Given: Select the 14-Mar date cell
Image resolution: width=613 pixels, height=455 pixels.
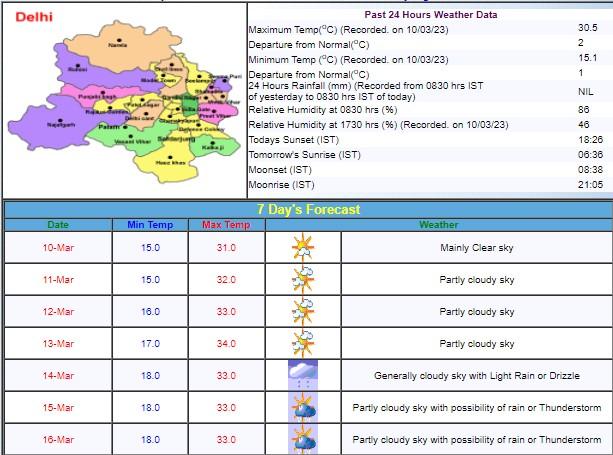Looking at the screenshot, I should (58, 376).
